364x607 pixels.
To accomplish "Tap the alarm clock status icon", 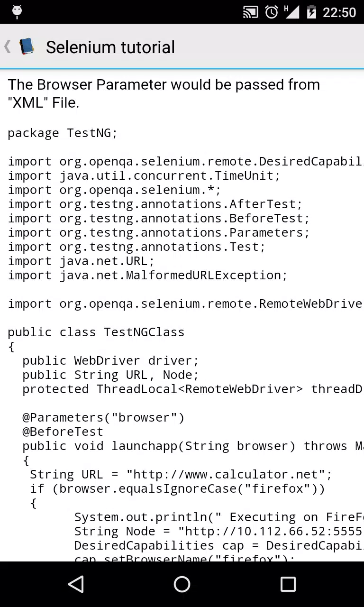I will click(x=272, y=12).
